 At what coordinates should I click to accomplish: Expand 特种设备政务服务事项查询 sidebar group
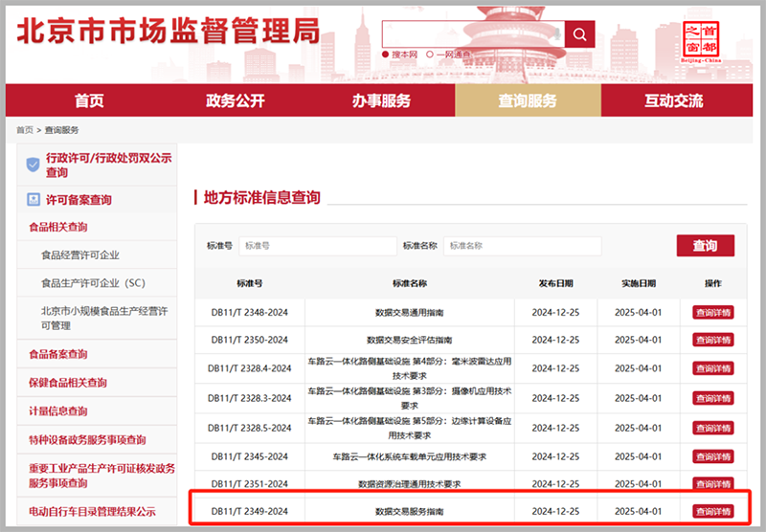(87, 440)
